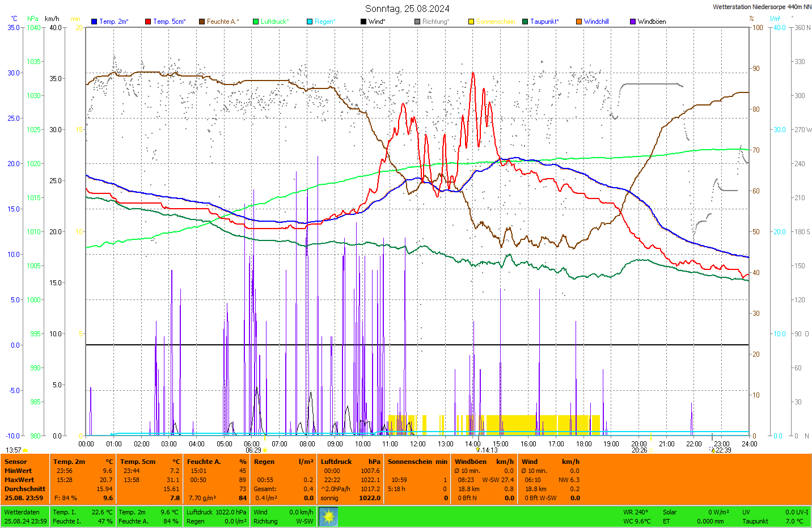Click the blue Temp. 2m legend square
Viewport: 812px width, 528px height.
coord(94,22)
